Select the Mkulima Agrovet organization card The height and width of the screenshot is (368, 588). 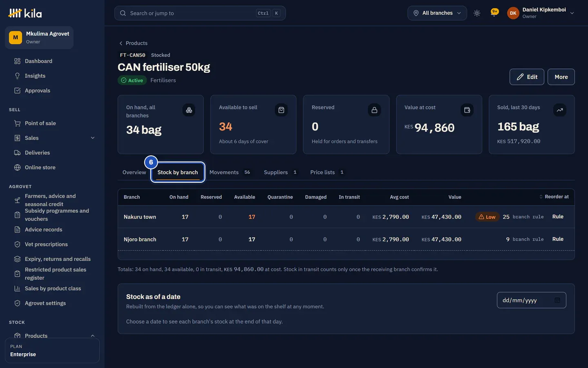pyautogui.click(x=39, y=38)
